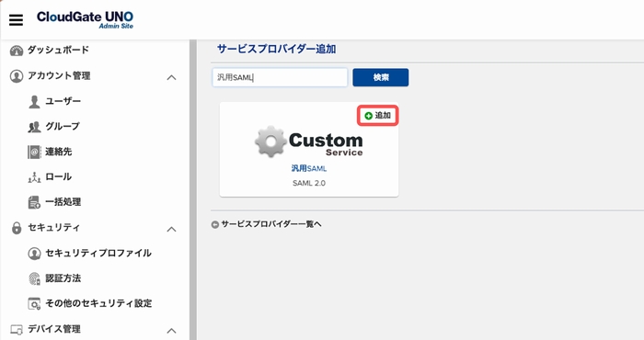Open the 一括処理 menu item
The image size is (644, 340).
point(63,202)
